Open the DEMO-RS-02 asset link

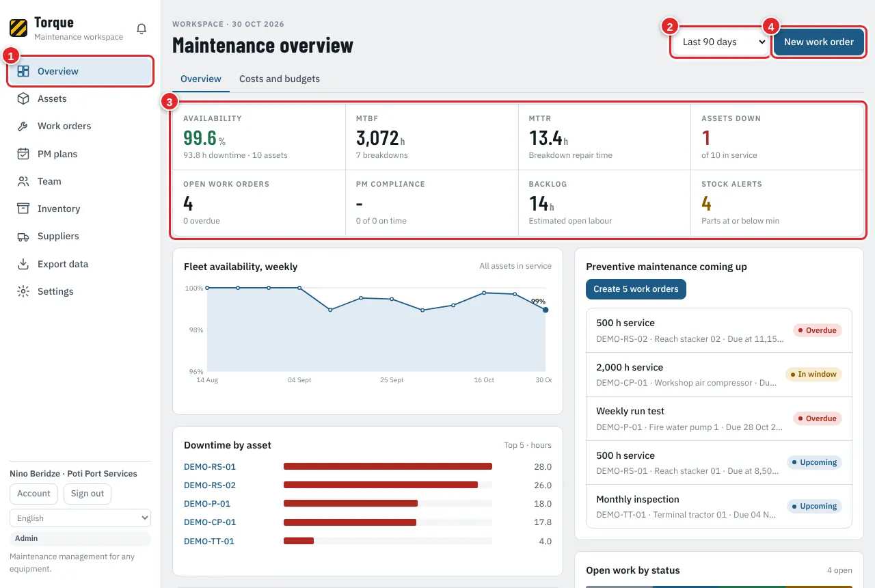(210, 485)
